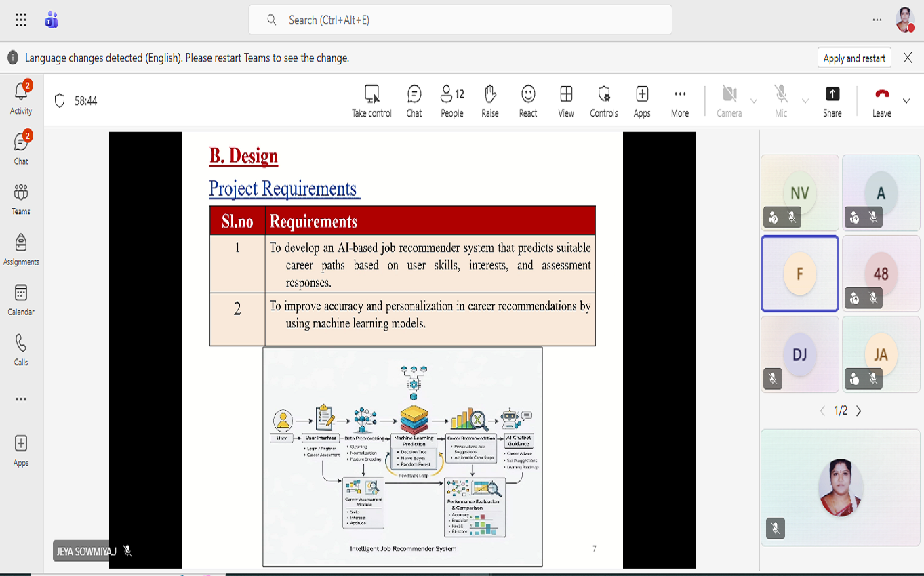
Task: Toggle the Camera on
Action: 729,101
